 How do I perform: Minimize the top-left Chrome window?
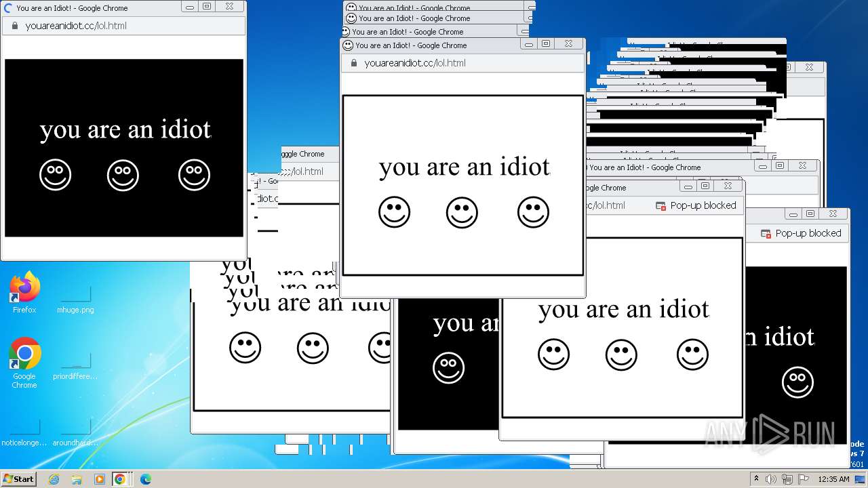pos(190,6)
